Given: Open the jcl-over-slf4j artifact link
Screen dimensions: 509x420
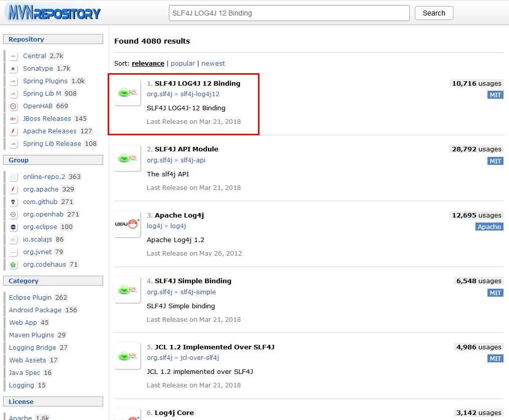Looking at the screenshot, I should pyautogui.click(x=199, y=358).
